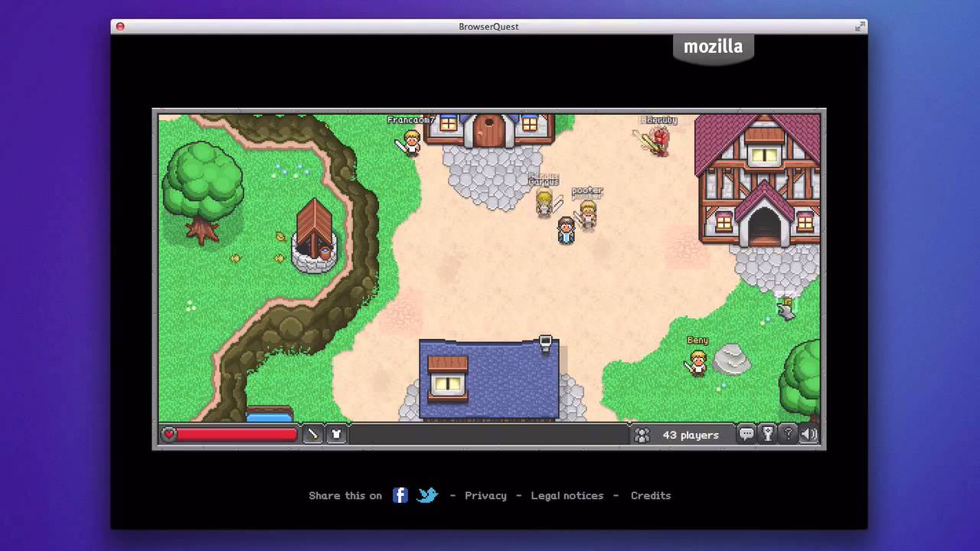This screenshot has height=551, width=980.
Task: Click the player named Beny
Action: click(697, 362)
